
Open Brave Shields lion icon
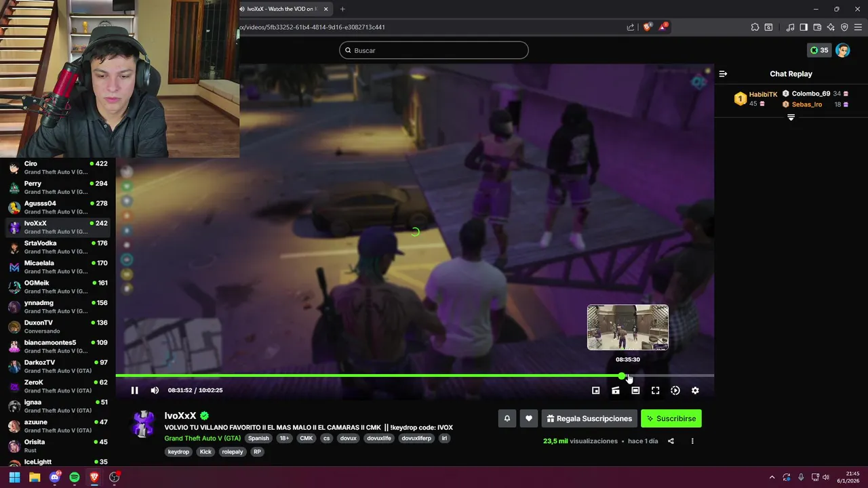[647, 27]
